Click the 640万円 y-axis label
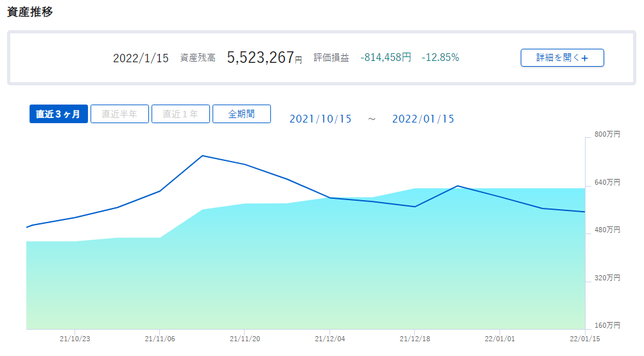Image resolution: width=644 pixels, height=356 pixels. [607, 182]
